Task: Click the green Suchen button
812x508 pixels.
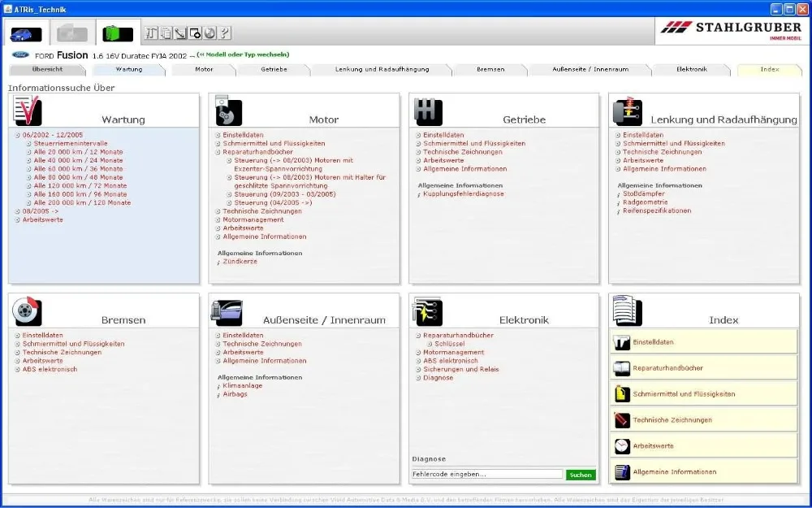Action: (581, 475)
